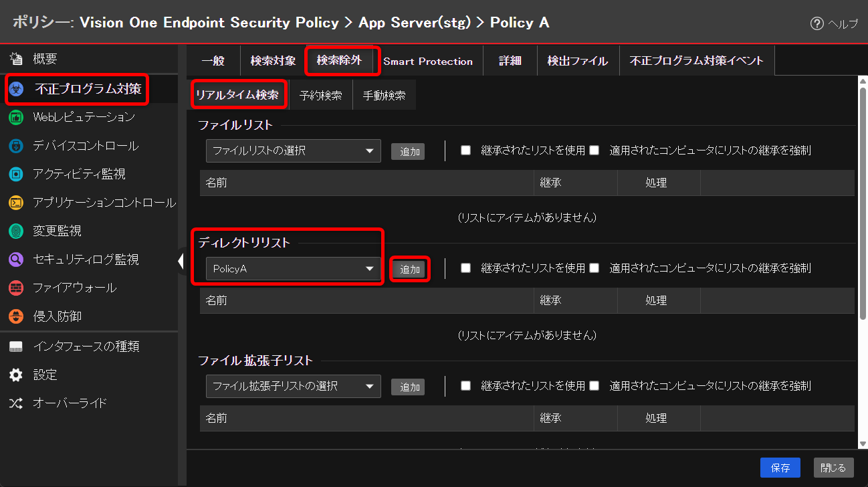
Task: Check 継承されたリストを使用 for ファイルリスト
Action: (466, 150)
